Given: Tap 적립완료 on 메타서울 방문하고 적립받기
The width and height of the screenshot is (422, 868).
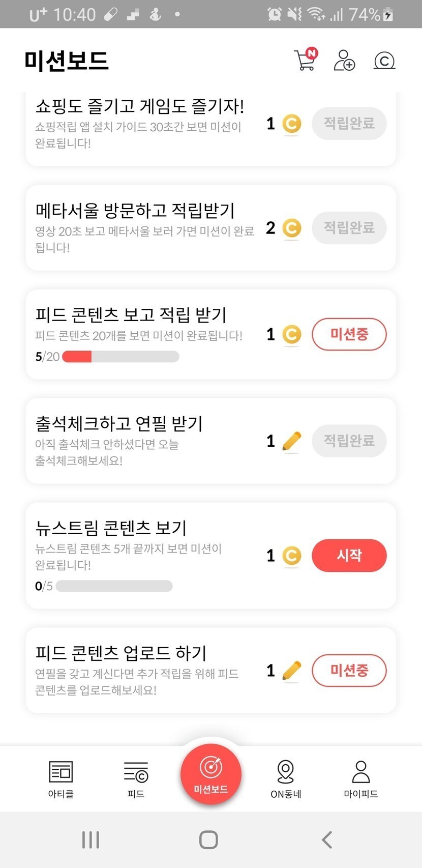Looking at the screenshot, I should pos(349,227).
